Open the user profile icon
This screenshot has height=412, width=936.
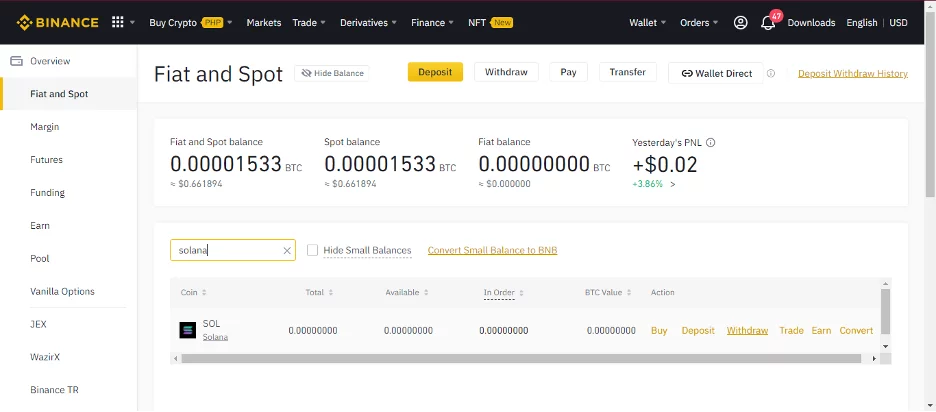tap(740, 23)
